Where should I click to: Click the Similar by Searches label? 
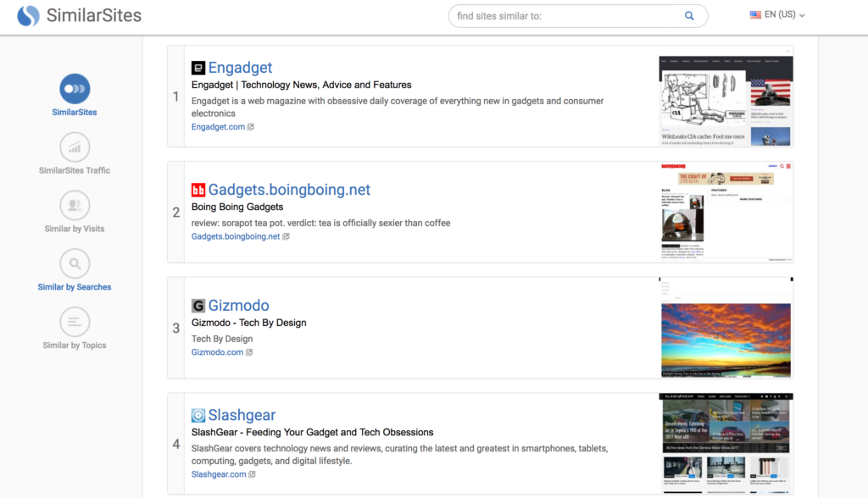coord(75,286)
